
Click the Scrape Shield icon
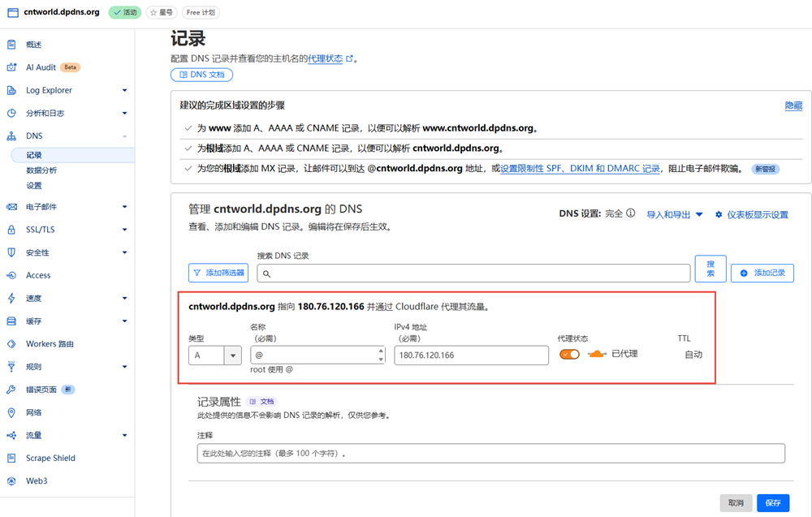tap(11, 458)
